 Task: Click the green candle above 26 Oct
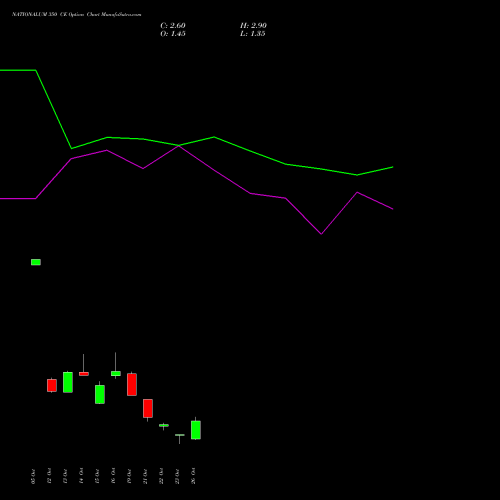(196, 430)
